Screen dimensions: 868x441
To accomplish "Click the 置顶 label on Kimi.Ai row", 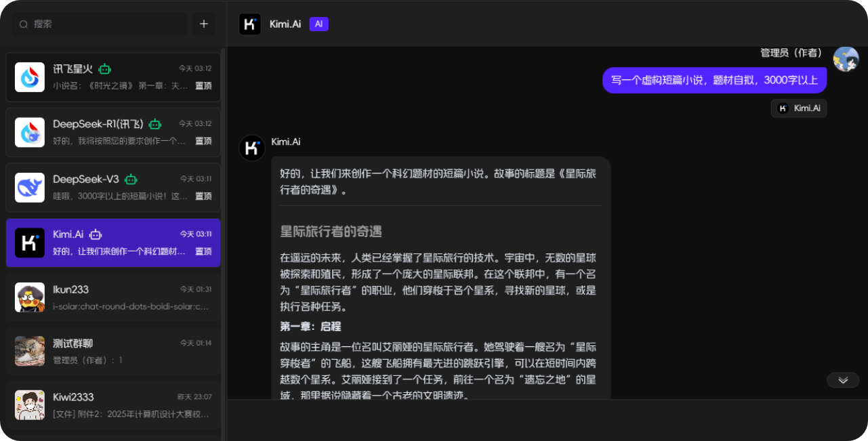I will click(x=203, y=251).
